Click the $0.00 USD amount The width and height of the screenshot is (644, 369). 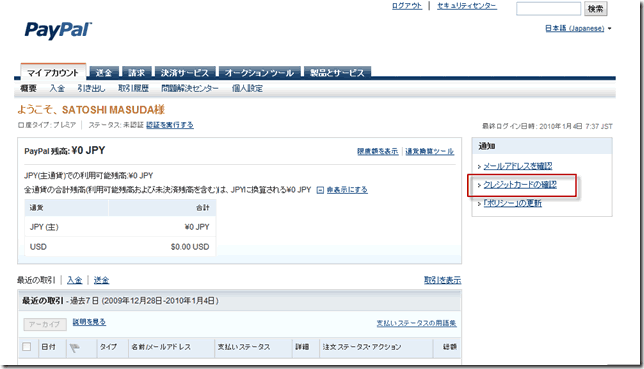coord(190,247)
